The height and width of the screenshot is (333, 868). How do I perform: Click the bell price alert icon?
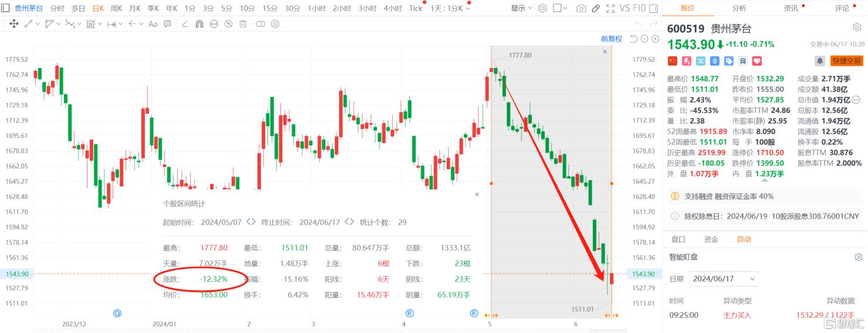pos(820,60)
